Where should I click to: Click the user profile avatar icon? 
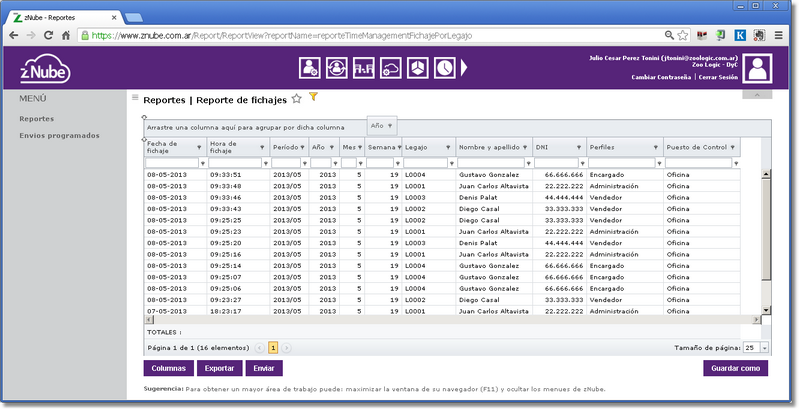point(759,68)
